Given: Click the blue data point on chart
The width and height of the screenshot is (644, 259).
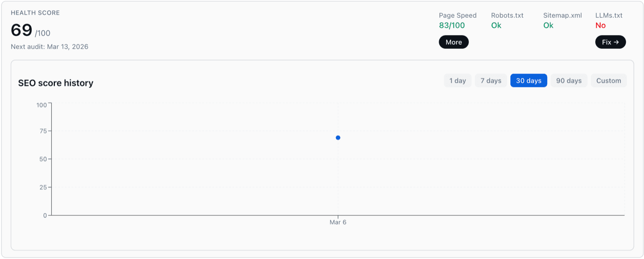Looking at the screenshot, I should point(338,138).
